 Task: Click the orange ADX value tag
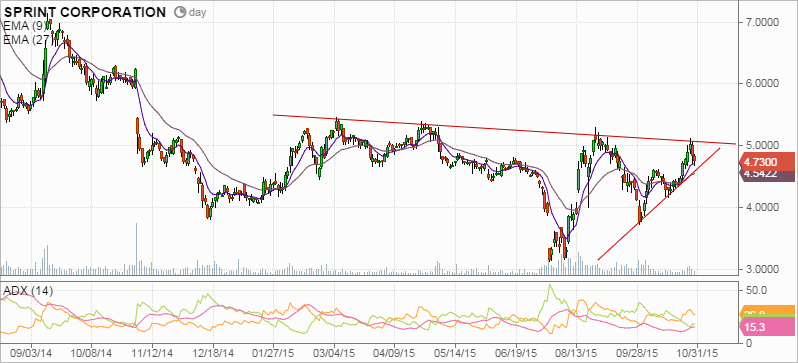(767, 311)
